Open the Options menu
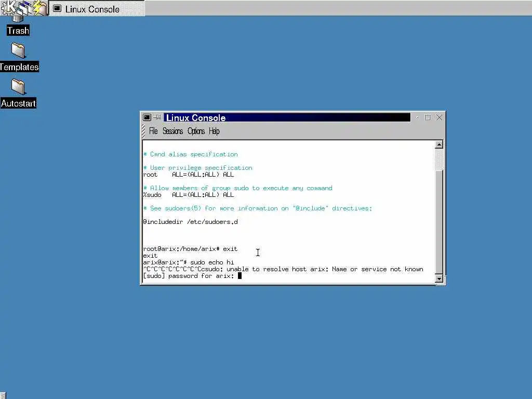This screenshot has width=532, height=399. [196, 131]
